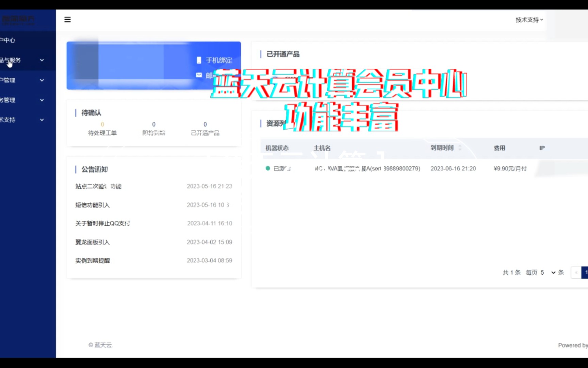Click the 费用 column header
588x368 pixels.
(500, 148)
